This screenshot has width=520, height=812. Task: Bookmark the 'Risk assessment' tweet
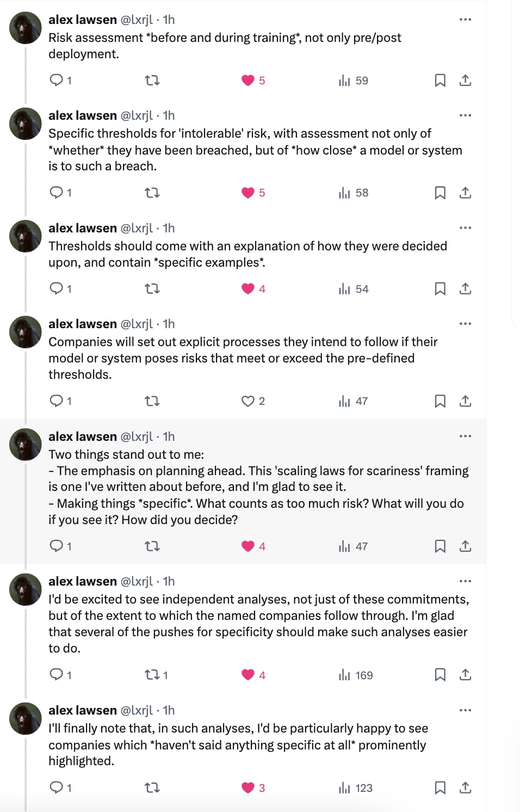point(440,81)
